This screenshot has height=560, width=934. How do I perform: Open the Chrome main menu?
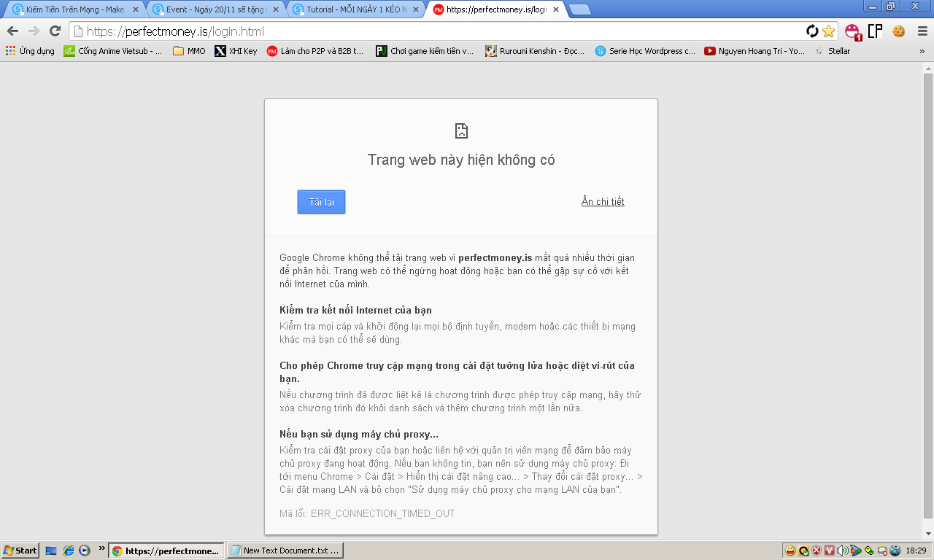(922, 31)
